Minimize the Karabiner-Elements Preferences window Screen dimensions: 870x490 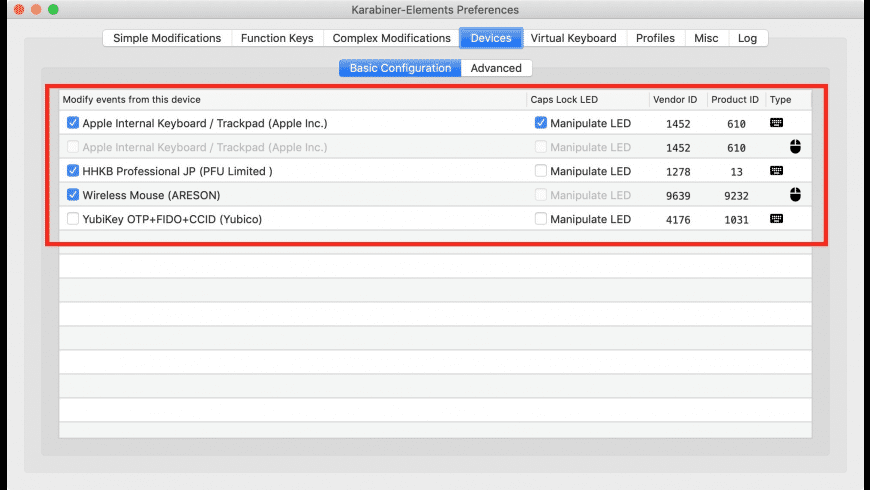[36, 9]
